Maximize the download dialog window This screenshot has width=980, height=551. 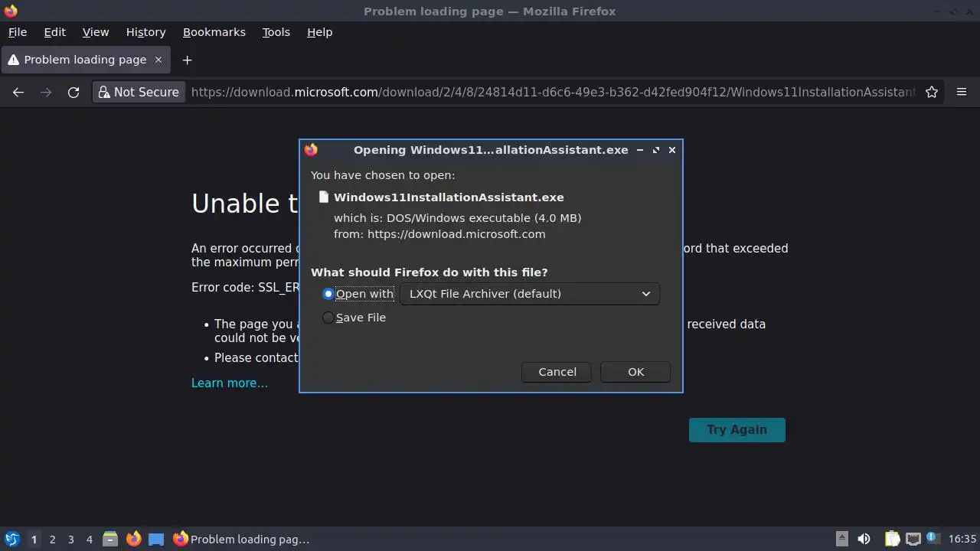[x=656, y=150]
